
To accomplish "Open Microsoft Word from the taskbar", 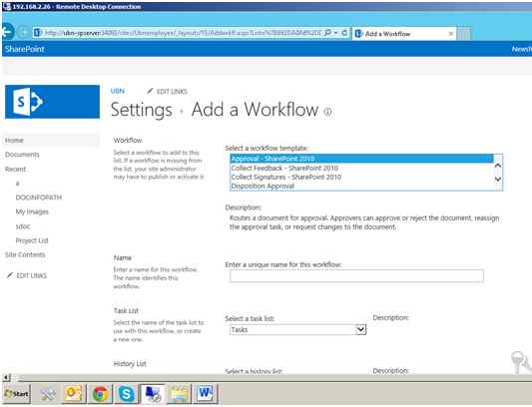I will point(206,393).
